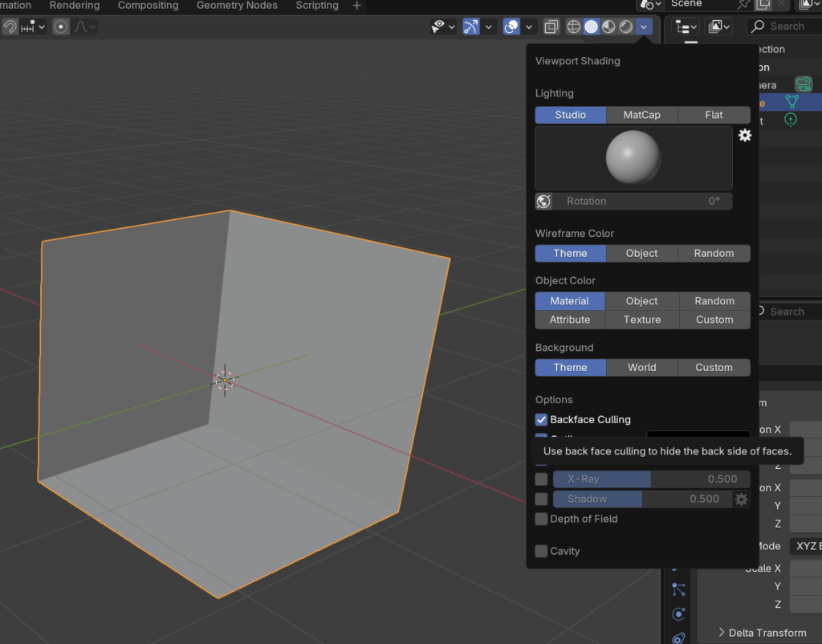Disable Backface Culling checkbox
The height and width of the screenshot is (644, 822).
pyautogui.click(x=542, y=419)
